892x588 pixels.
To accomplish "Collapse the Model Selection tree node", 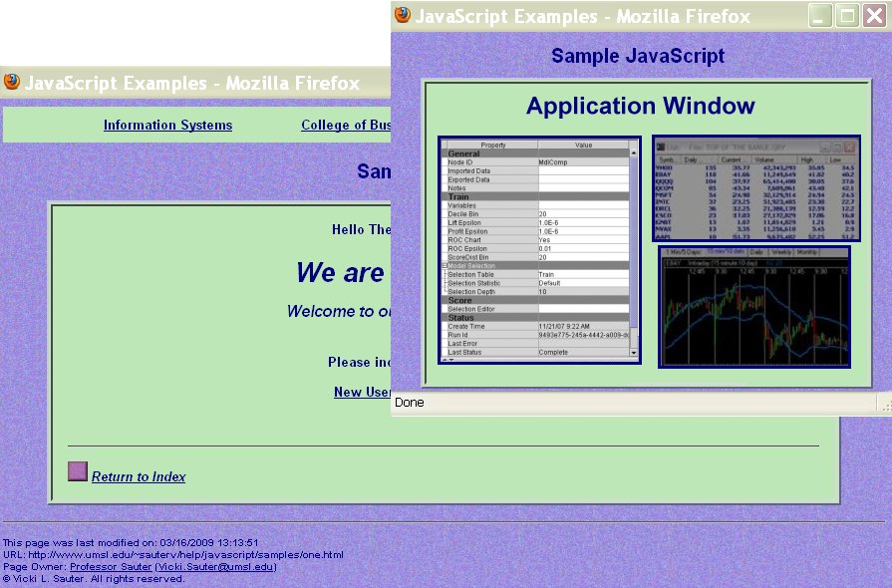I will 445,266.
